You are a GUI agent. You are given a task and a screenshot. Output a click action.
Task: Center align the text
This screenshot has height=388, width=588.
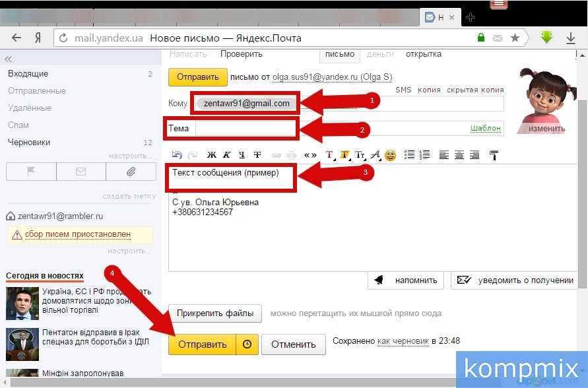pos(459,155)
